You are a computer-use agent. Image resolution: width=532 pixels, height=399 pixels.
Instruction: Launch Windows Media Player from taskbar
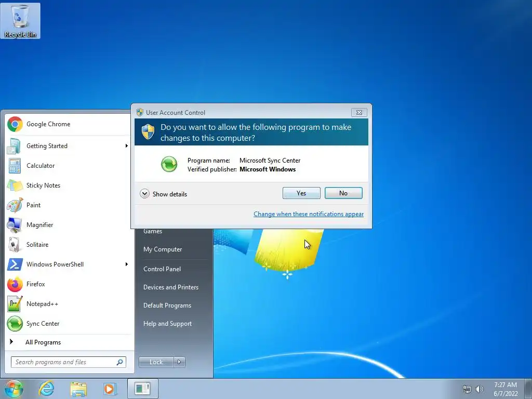110,389
